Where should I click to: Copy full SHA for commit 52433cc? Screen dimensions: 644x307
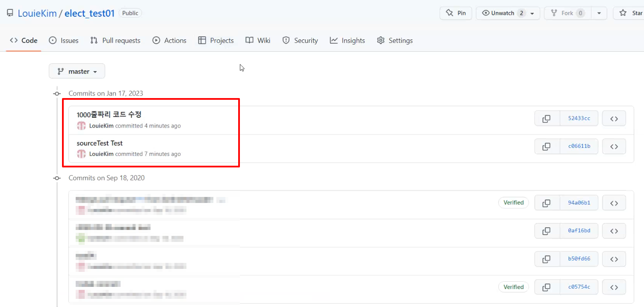coord(547,118)
